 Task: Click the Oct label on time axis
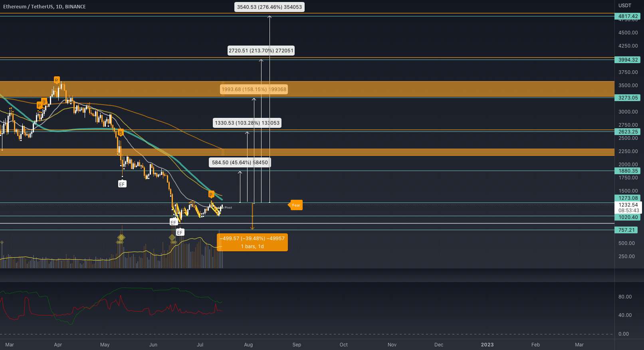click(343, 344)
